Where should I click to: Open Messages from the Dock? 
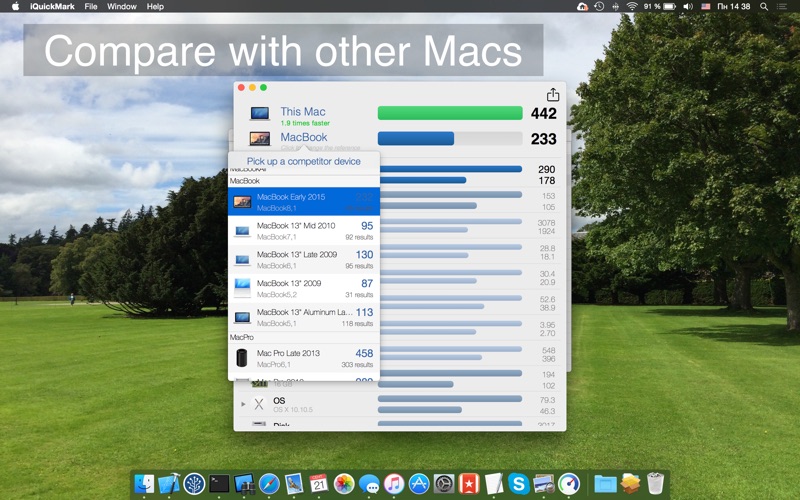[369, 483]
